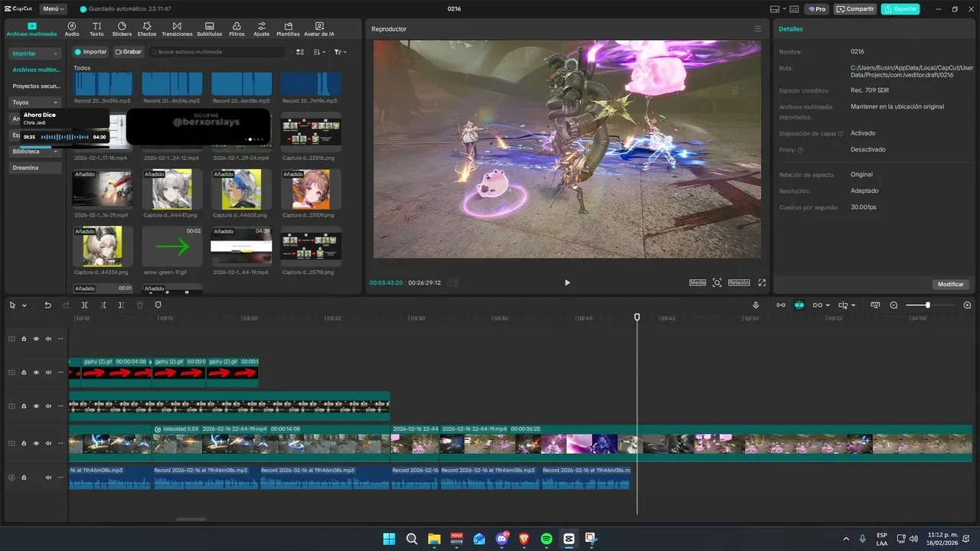The height and width of the screenshot is (551, 980).
Task: Open the Filtros panel icon
Action: (237, 29)
